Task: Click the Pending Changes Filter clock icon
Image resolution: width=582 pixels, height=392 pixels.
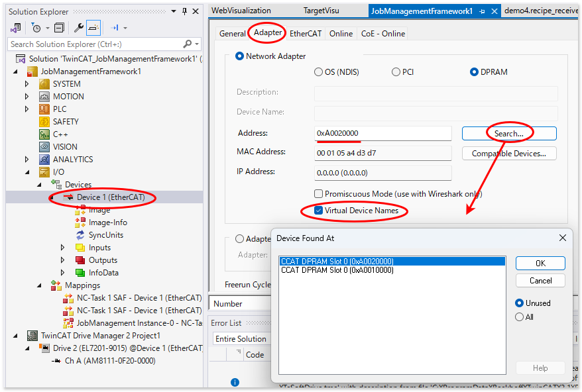Action: [36, 28]
